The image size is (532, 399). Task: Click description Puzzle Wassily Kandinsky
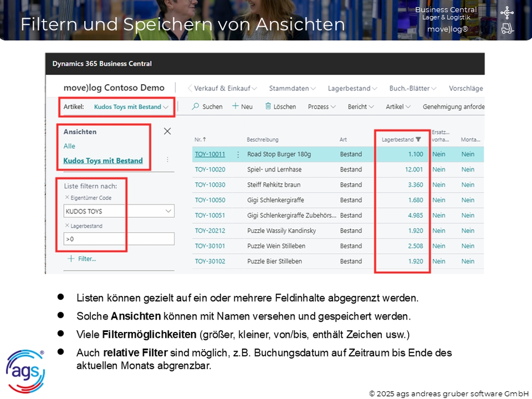(x=281, y=231)
